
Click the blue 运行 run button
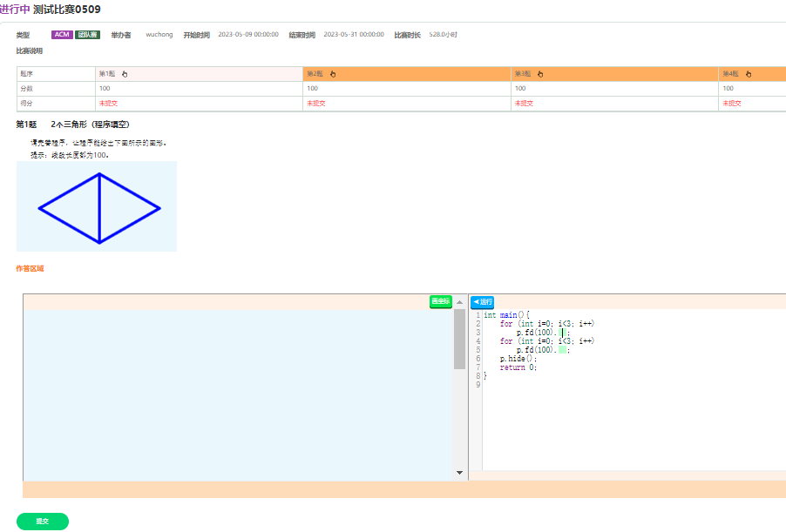pyautogui.click(x=482, y=302)
